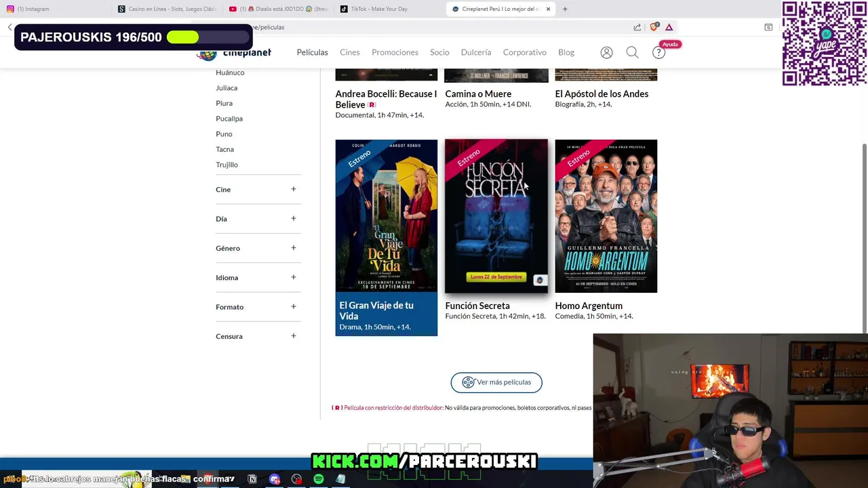Select Huánuco in city list
Viewport: 868px width, 488px height.
[230, 73]
